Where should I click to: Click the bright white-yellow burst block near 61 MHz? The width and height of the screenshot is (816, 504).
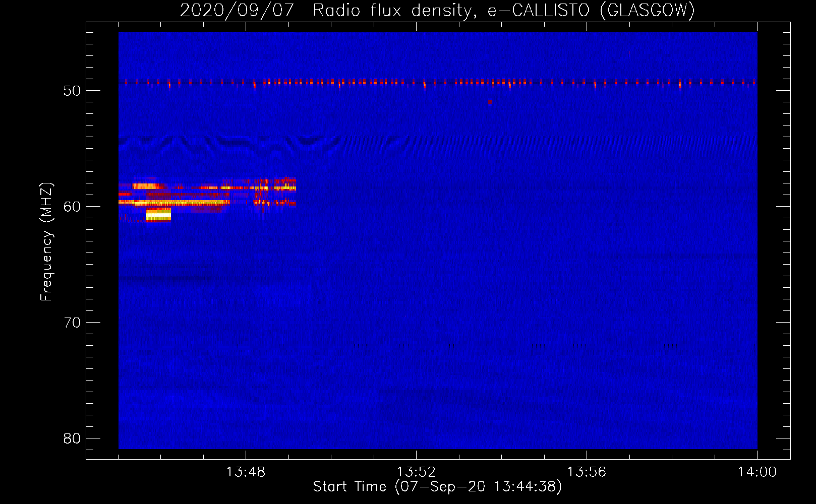coord(158,215)
